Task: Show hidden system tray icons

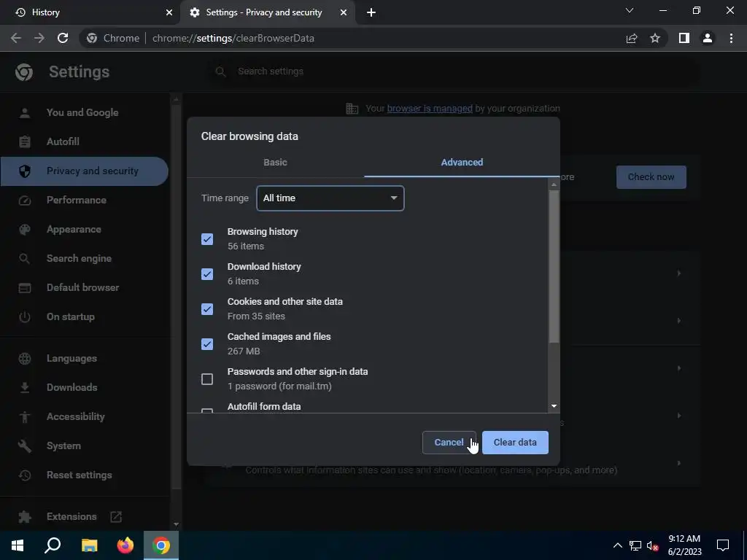Action: pos(617,545)
